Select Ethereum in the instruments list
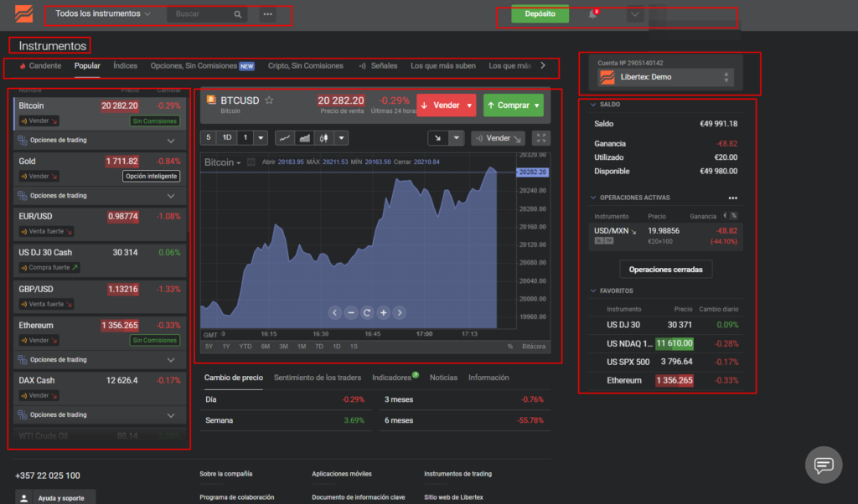Viewport: 858px width, 504px height. point(100,332)
